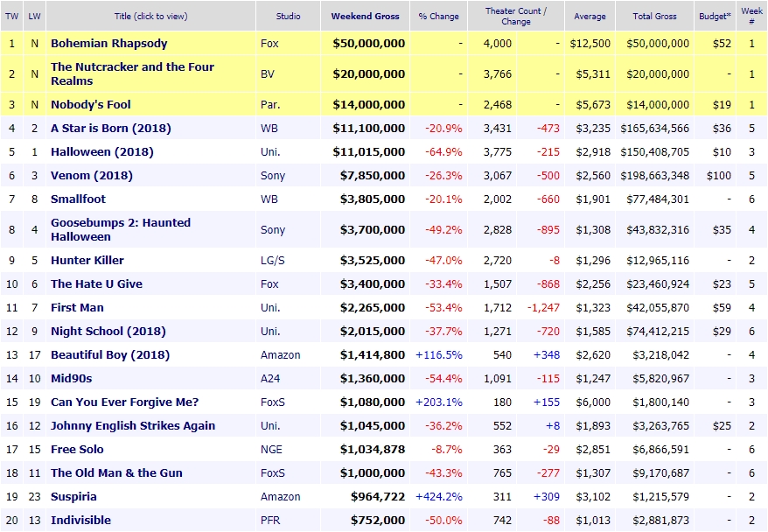The image size is (768, 532).
Task: View Halloween (2018) movie details
Action: click(101, 152)
